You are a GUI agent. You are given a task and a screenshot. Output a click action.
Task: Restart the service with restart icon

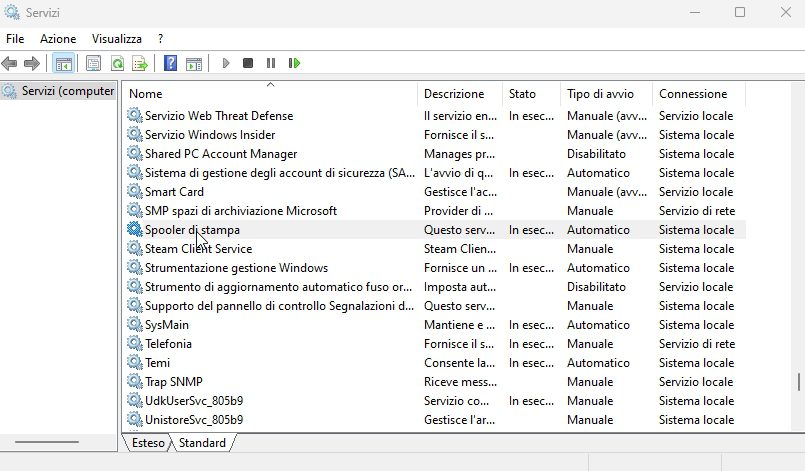point(294,63)
